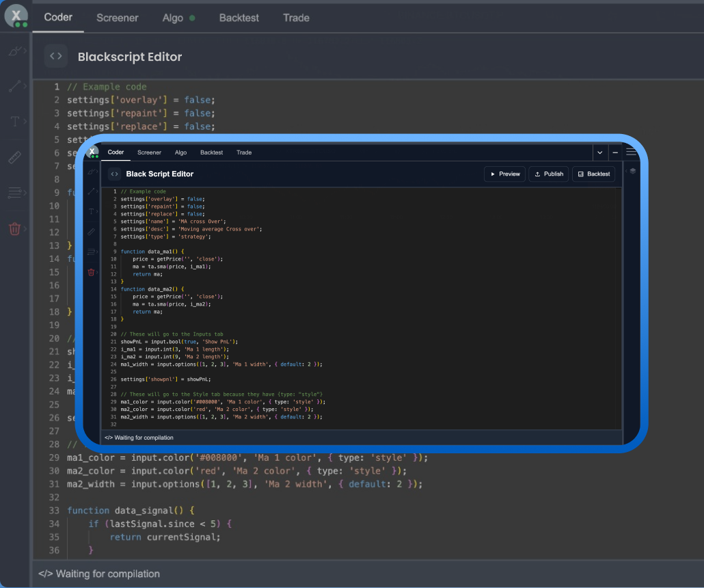
Task: Click the settings['showpnl'] line in the inset editor
Action: tap(165, 379)
